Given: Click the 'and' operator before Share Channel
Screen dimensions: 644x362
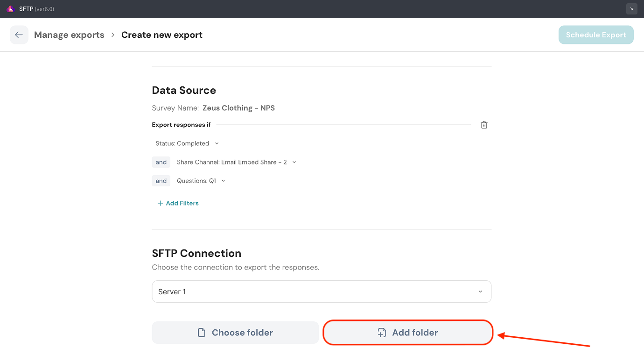Looking at the screenshot, I should [x=161, y=162].
